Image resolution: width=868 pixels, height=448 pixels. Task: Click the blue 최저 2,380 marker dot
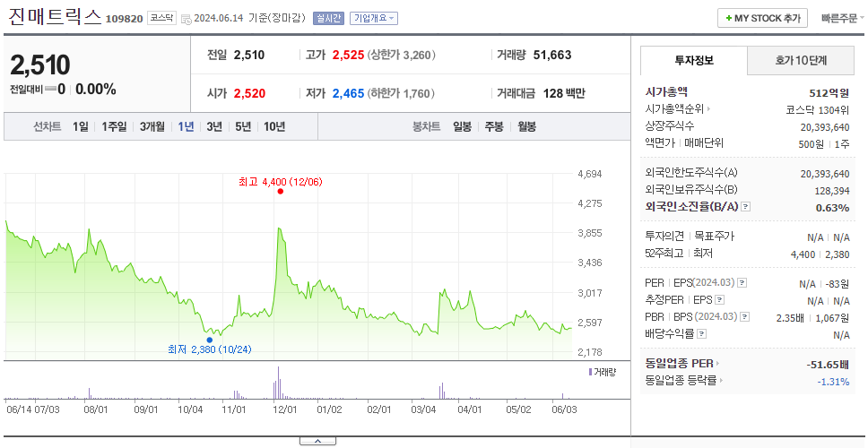click(x=209, y=340)
